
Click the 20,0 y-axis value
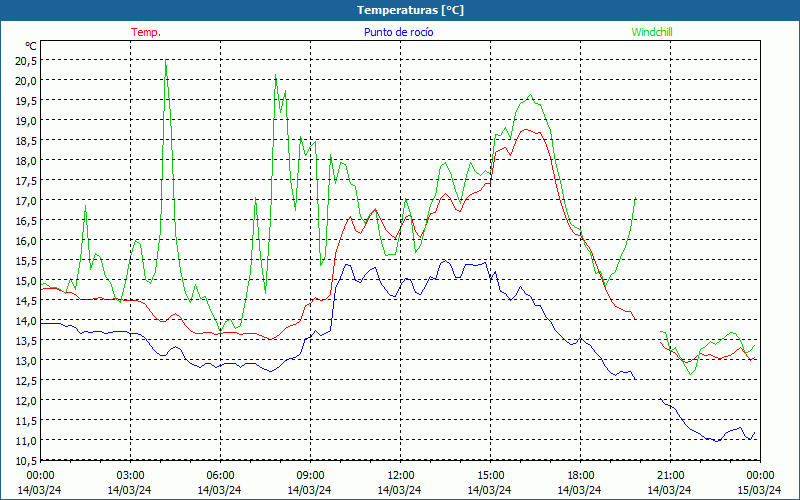point(27,81)
